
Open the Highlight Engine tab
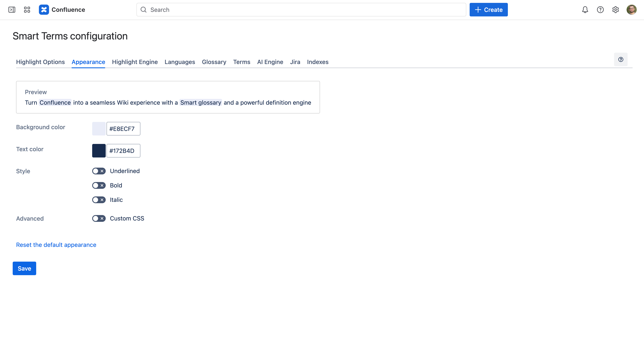(135, 62)
